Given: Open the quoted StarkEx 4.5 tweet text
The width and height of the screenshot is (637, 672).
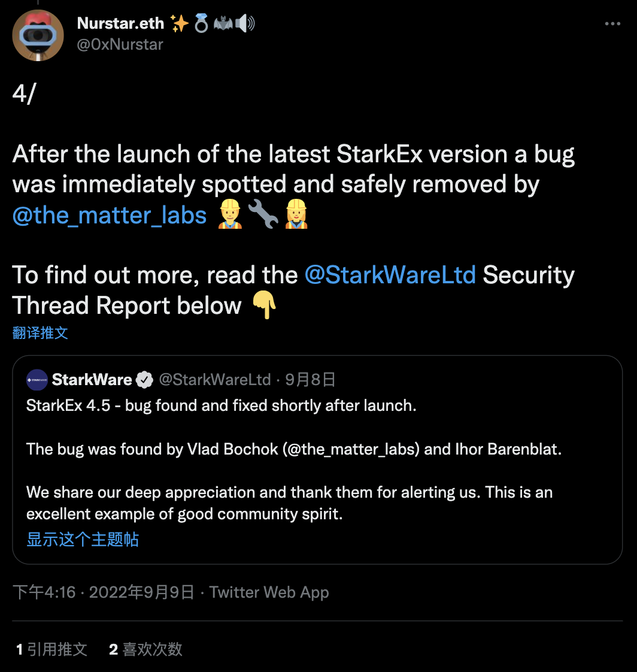Looking at the screenshot, I should [221, 405].
